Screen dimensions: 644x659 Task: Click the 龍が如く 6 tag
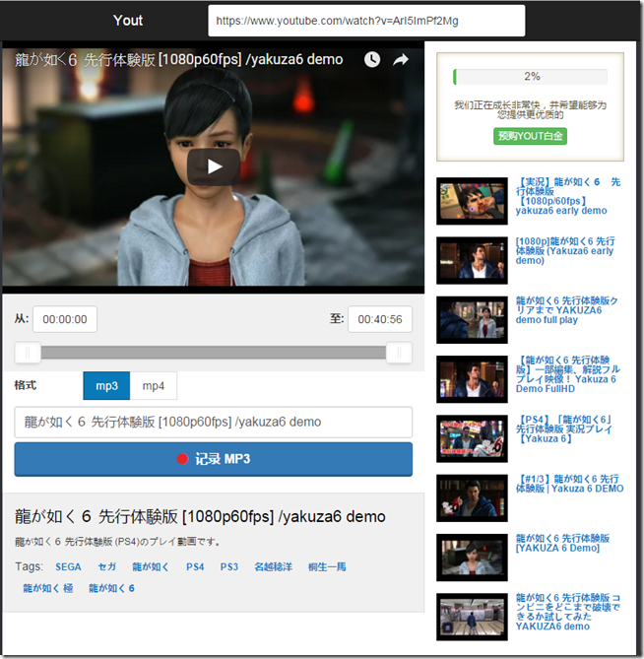(x=111, y=588)
